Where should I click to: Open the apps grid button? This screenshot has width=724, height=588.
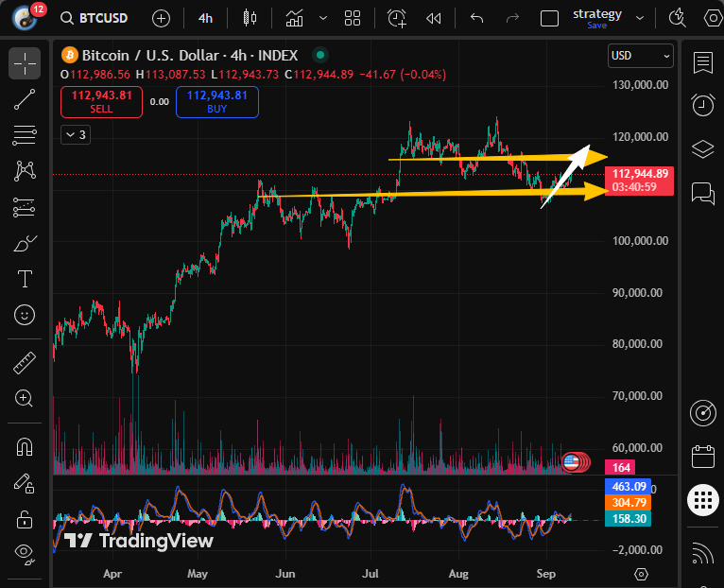coord(703,500)
